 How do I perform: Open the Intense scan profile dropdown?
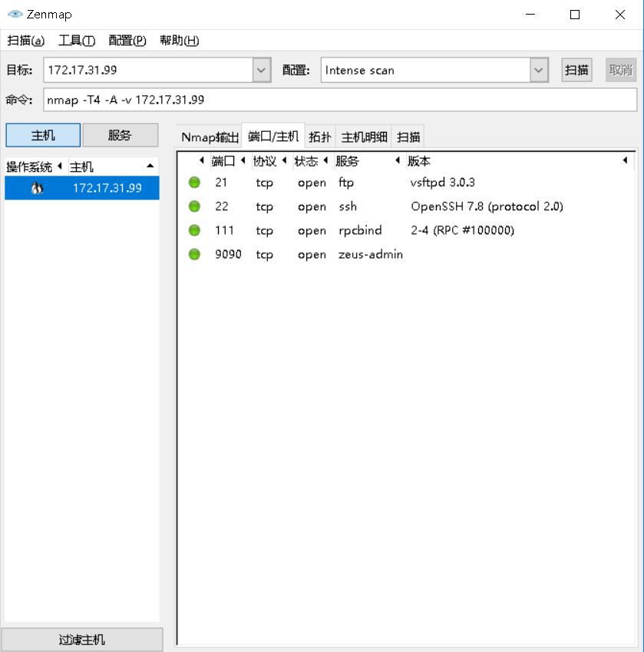click(538, 69)
